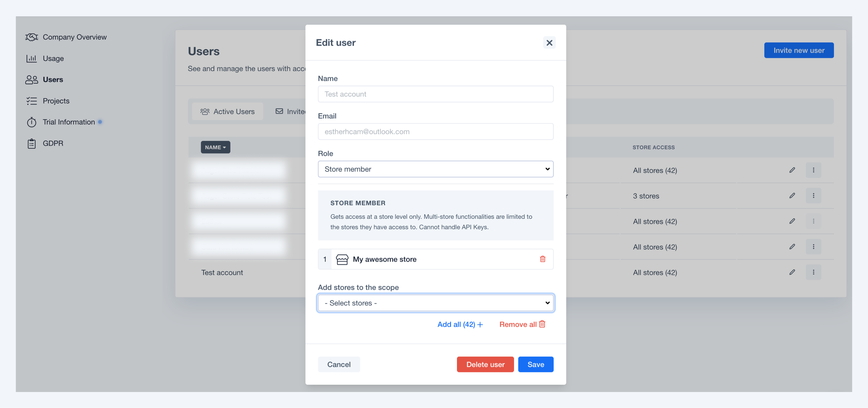
Task: Click the edit (pencil) icon for second user
Action: (x=792, y=195)
